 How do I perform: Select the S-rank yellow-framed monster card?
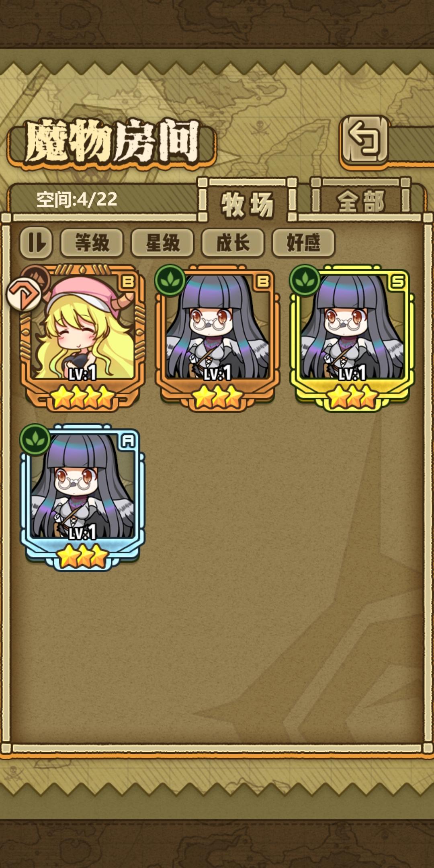[x=352, y=338]
